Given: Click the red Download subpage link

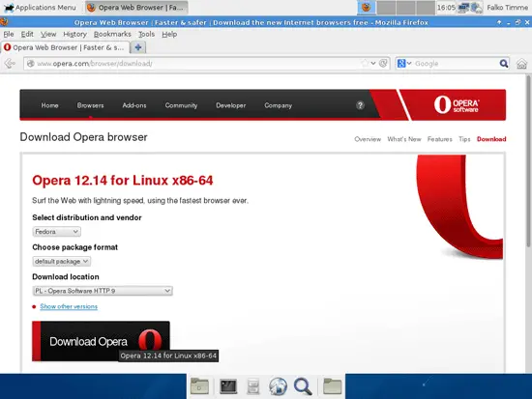Looking at the screenshot, I should [x=491, y=139].
